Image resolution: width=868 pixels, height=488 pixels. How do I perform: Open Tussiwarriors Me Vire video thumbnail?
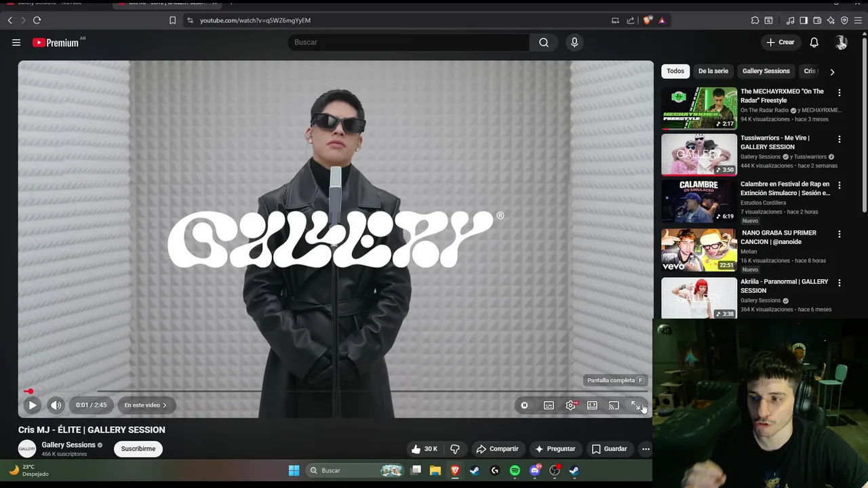pyautogui.click(x=699, y=155)
